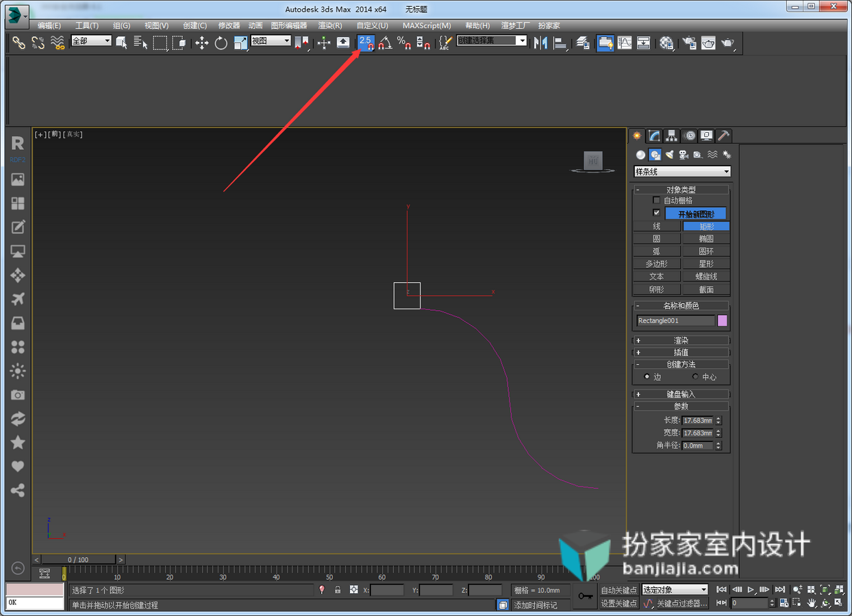Click the 星形 shape button
The width and height of the screenshot is (852, 616).
pos(706,264)
